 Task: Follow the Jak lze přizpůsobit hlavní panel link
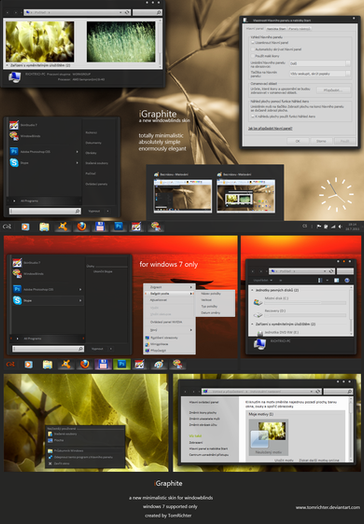pos(270,128)
